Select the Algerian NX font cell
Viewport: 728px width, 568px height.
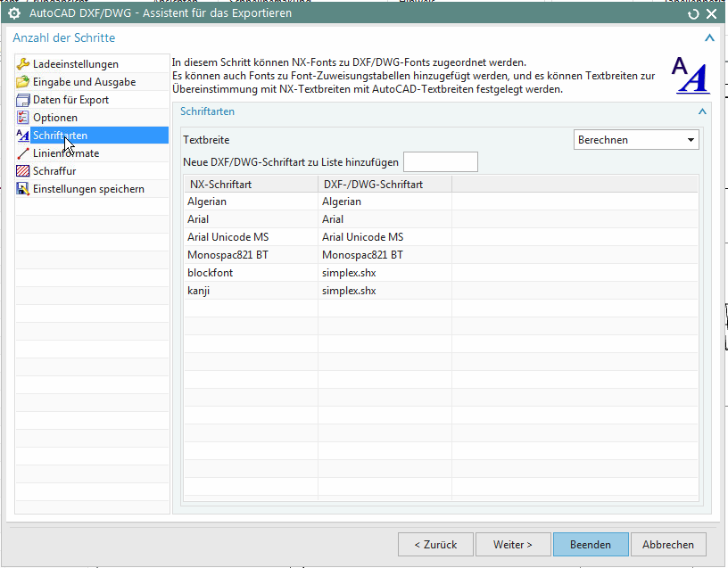point(252,202)
